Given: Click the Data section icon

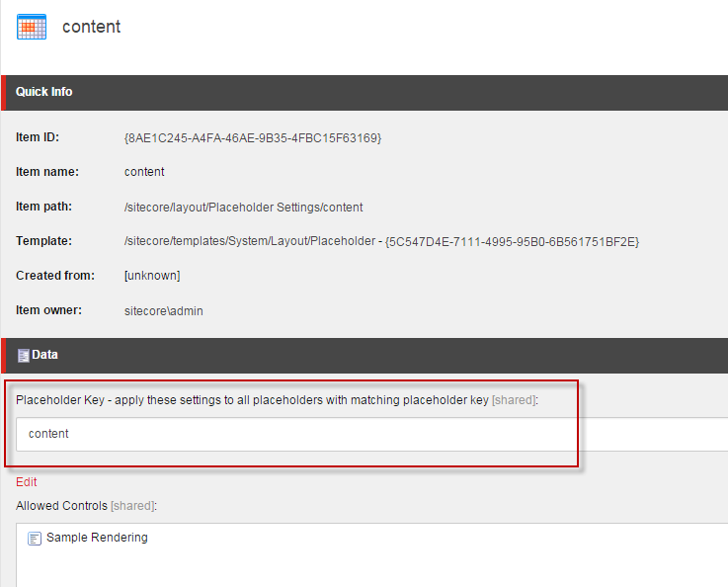Looking at the screenshot, I should [x=24, y=355].
